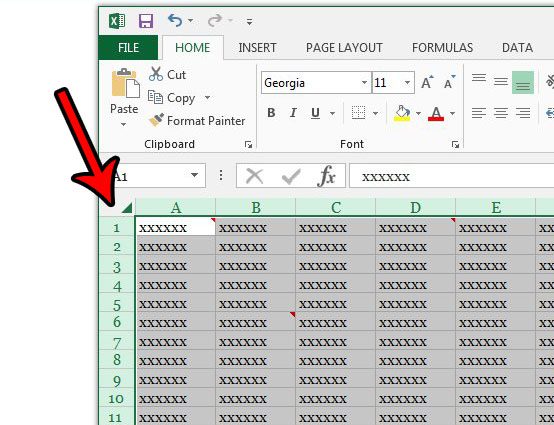554x425 pixels.
Task: Toggle Italic formatting
Action: pos(293,113)
